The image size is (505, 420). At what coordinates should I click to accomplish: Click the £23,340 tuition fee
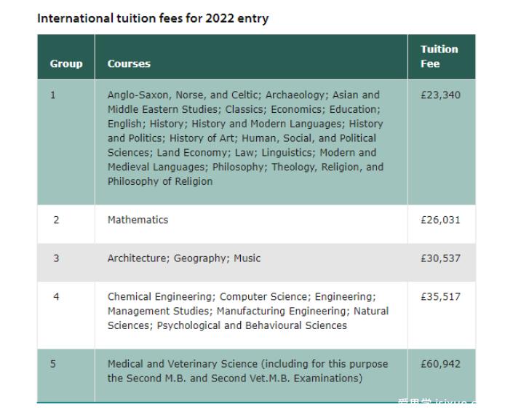point(440,95)
